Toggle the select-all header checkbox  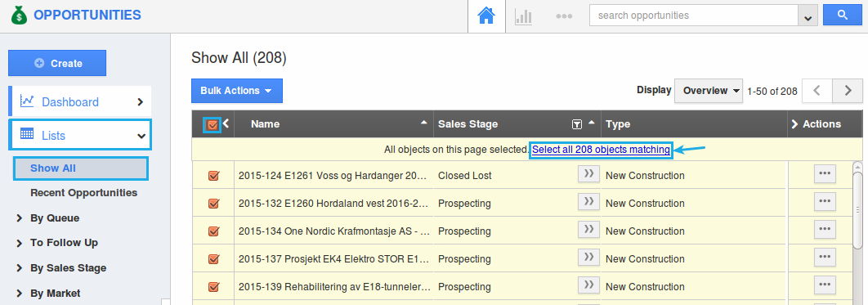pos(213,124)
